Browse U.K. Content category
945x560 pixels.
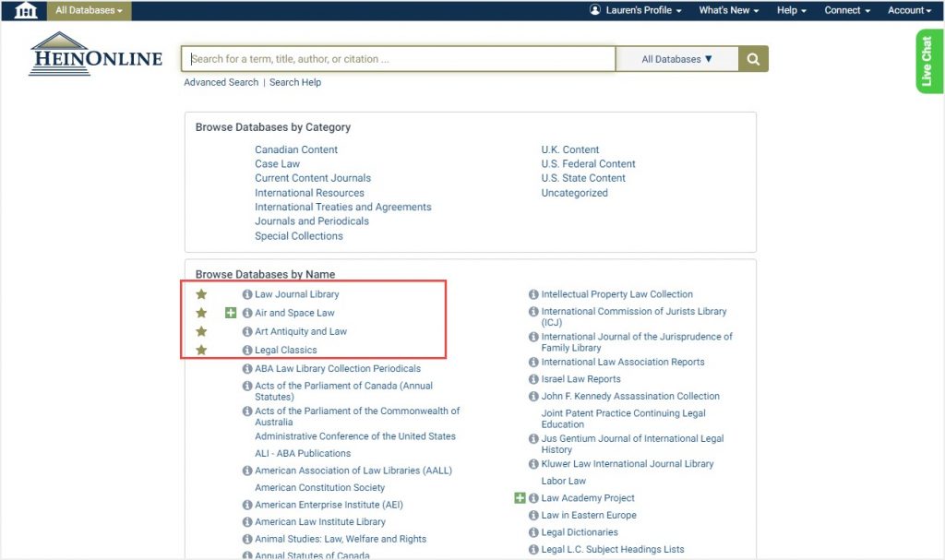pos(570,149)
